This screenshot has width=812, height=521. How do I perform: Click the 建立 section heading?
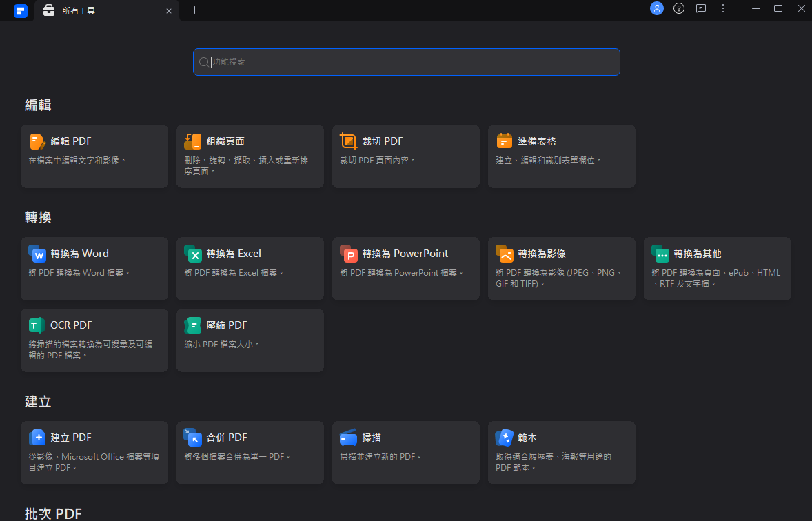pyautogui.click(x=38, y=402)
